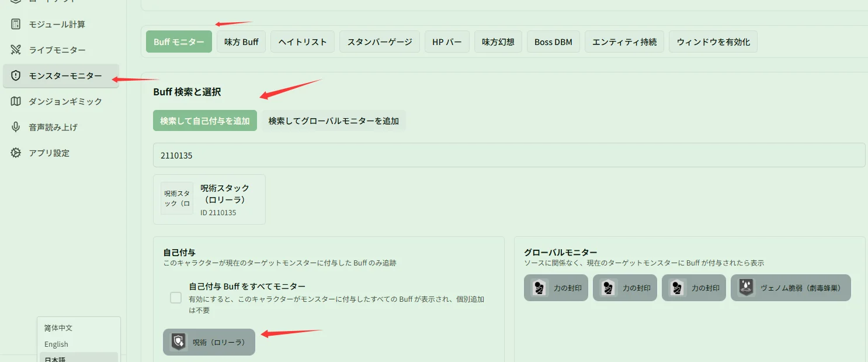Click the live monitor crossed-swords icon
Image resolution: width=868 pixels, height=362 pixels.
(16, 50)
